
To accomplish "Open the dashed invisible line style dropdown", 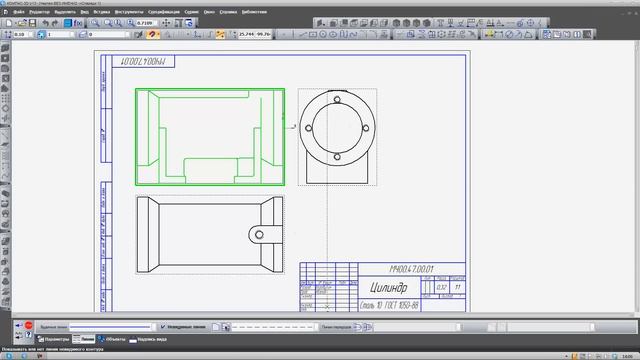I will click(316, 327).
